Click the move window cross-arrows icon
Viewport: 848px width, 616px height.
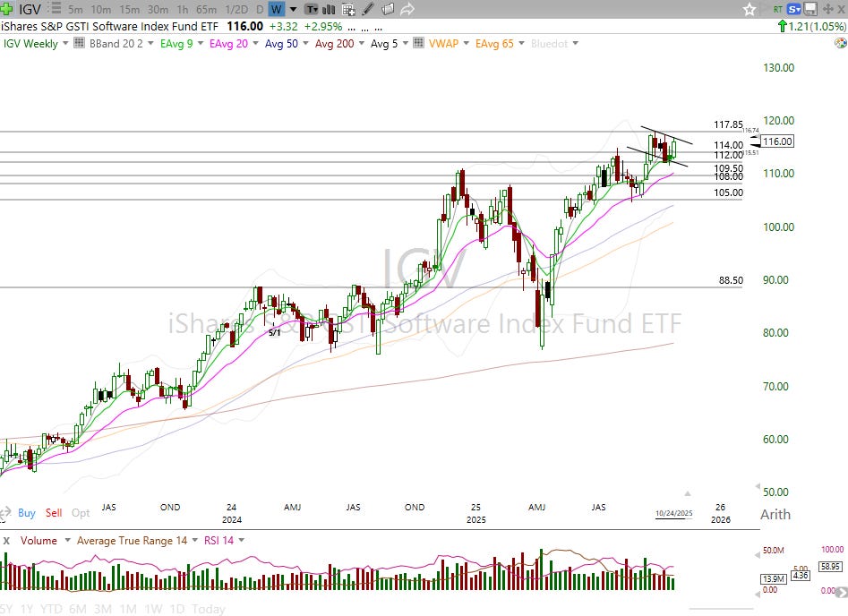tap(827, 9)
